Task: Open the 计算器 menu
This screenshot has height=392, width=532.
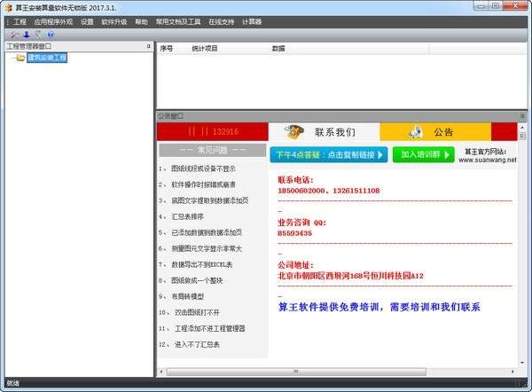Action: coord(252,21)
